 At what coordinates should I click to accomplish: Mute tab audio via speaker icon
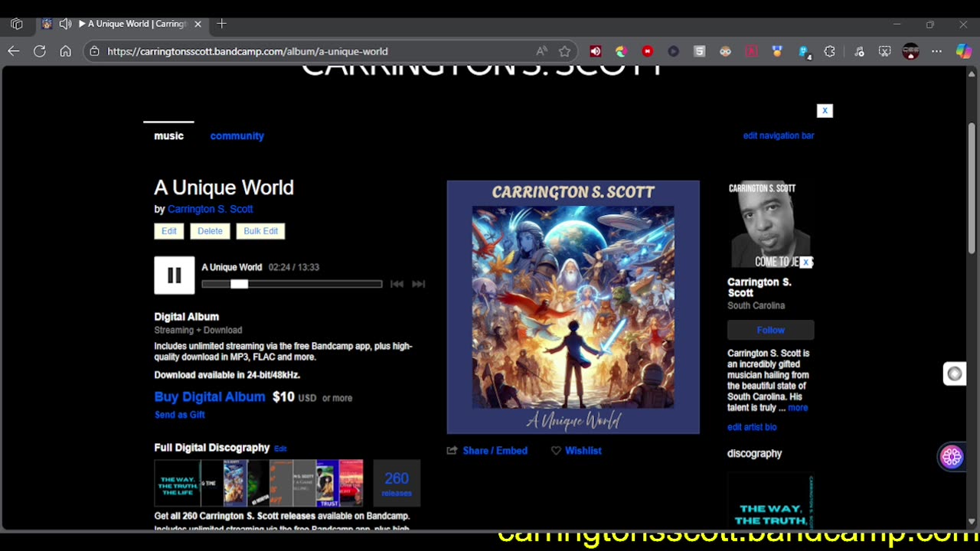click(x=65, y=24)
